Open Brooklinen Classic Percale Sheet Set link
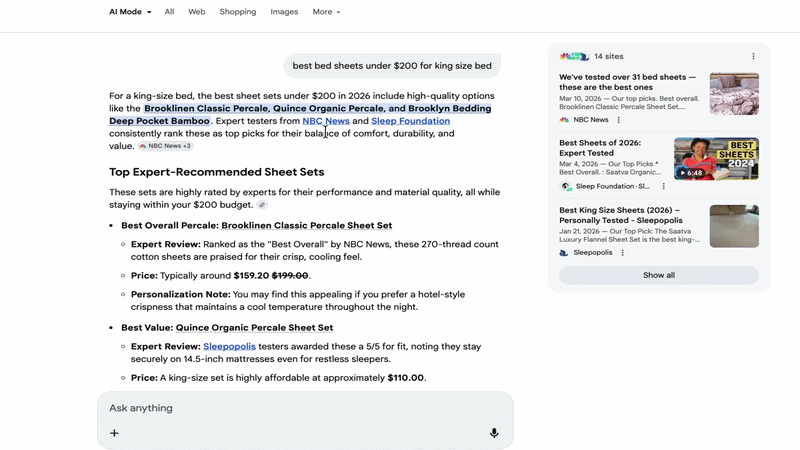 click(x=307, y=226)
